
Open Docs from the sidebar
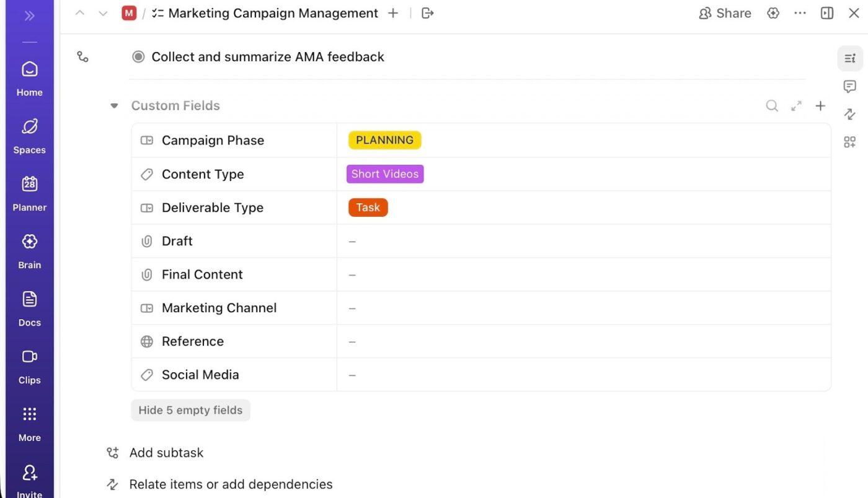click(x=29, y=307)
